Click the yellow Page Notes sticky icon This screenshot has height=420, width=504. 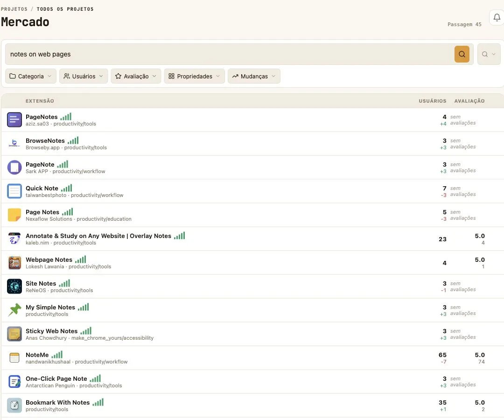point(14,215)
